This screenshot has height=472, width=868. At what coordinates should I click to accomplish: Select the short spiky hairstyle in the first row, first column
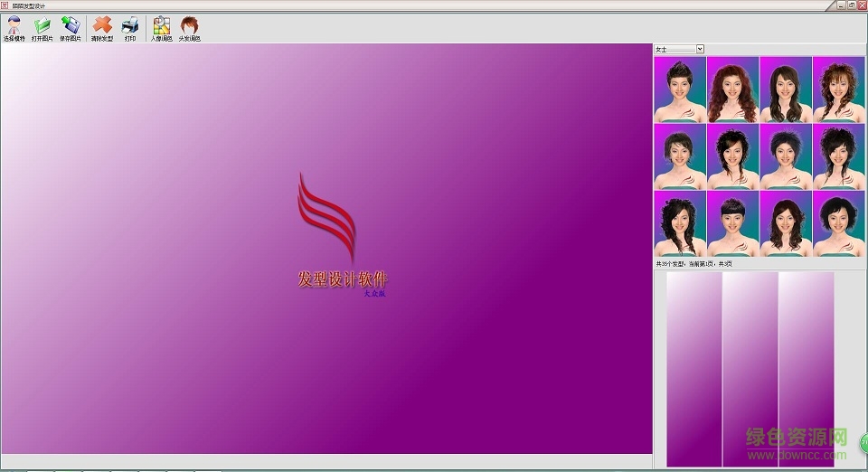tap(680, 90)
